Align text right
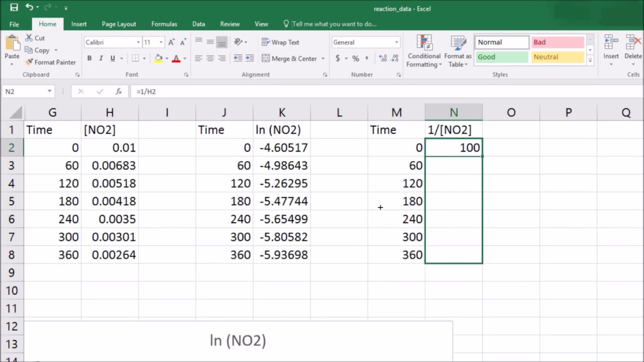 222,58
